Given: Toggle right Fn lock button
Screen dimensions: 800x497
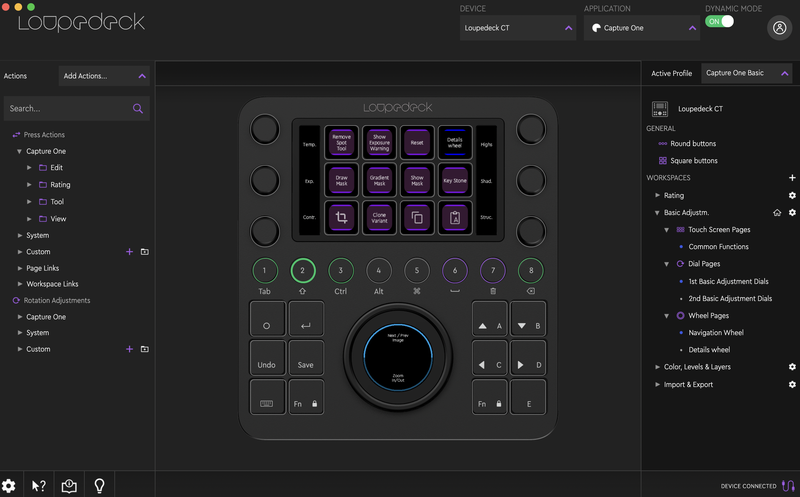Looking at the screenshot, I should point(489,397).
